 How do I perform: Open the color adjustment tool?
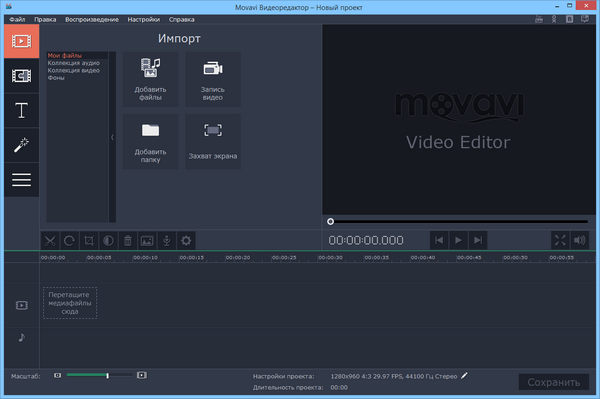click(108, 241)
